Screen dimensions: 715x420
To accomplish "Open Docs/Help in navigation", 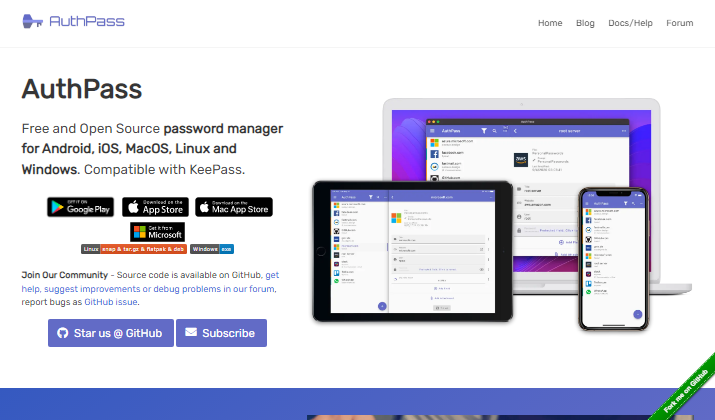I will pyautogui.click(x=630, y=23).
